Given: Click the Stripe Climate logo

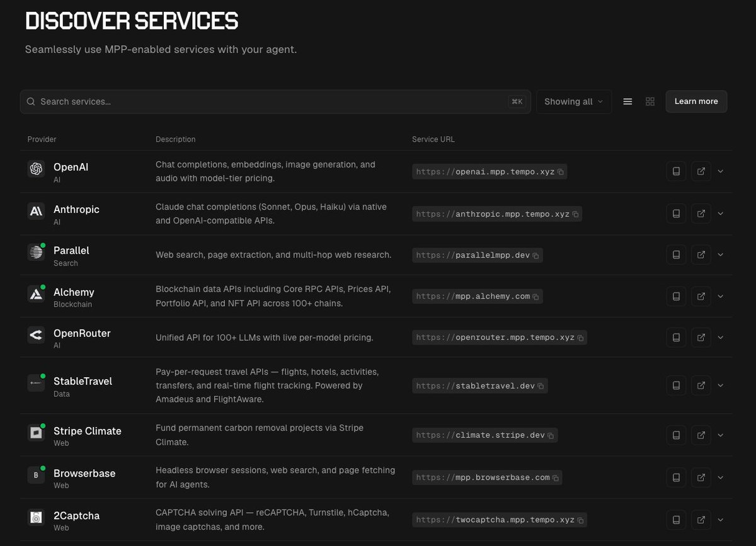Looking at the screenshot, I should click(x=36, y=433).
